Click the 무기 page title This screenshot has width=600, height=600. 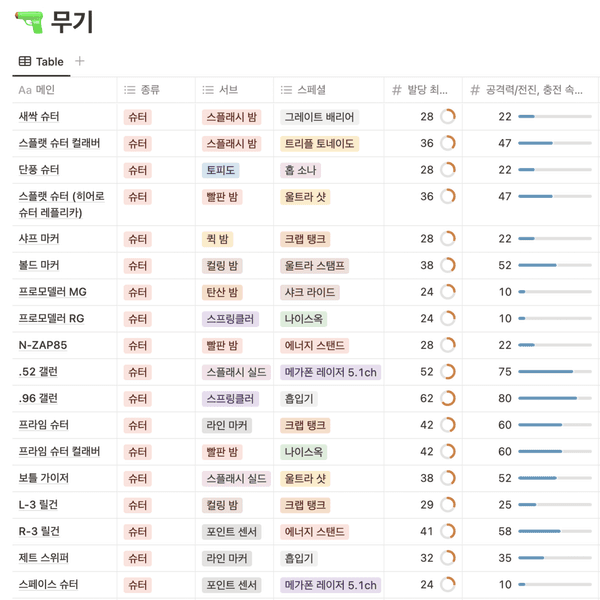73,20
